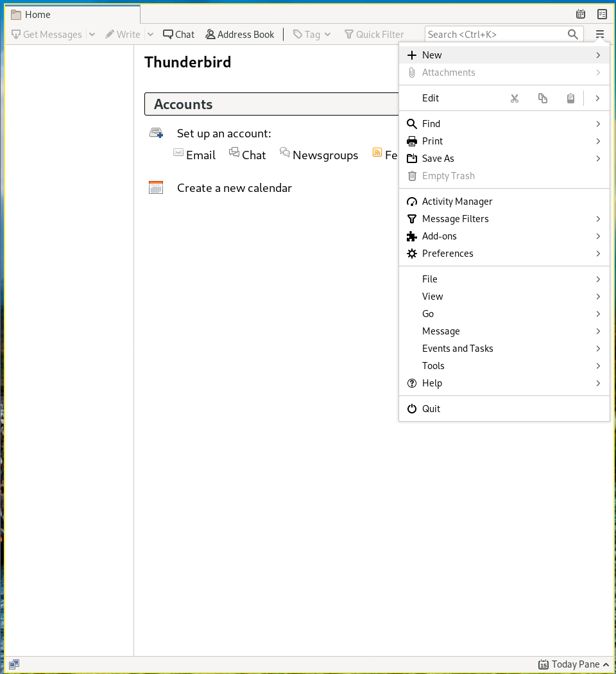The height and width of the screenshot is (674, 616).
Task: Open the Tasks tab icon at top right
Action: [x=602, y=14]
